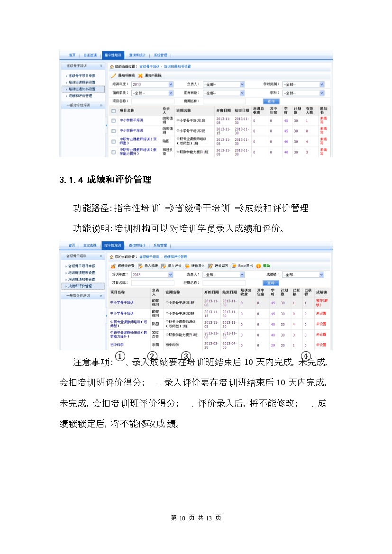Screen dimensions: 392x554
Task: Click the 通知书删除 red X icon
Action: point(140,76)
